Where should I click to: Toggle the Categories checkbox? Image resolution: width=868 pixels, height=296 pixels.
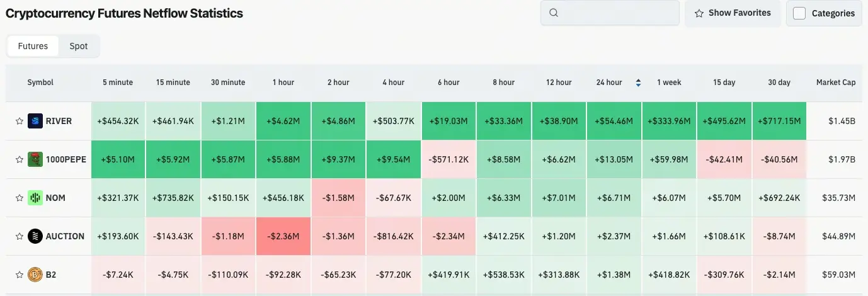[x=799, y=13]
